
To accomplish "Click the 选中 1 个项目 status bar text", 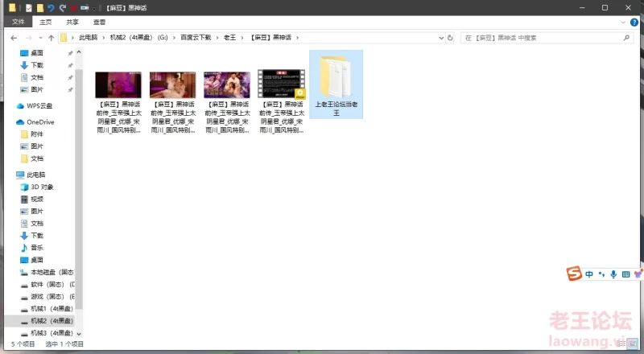I will click(x=64, y=344).
